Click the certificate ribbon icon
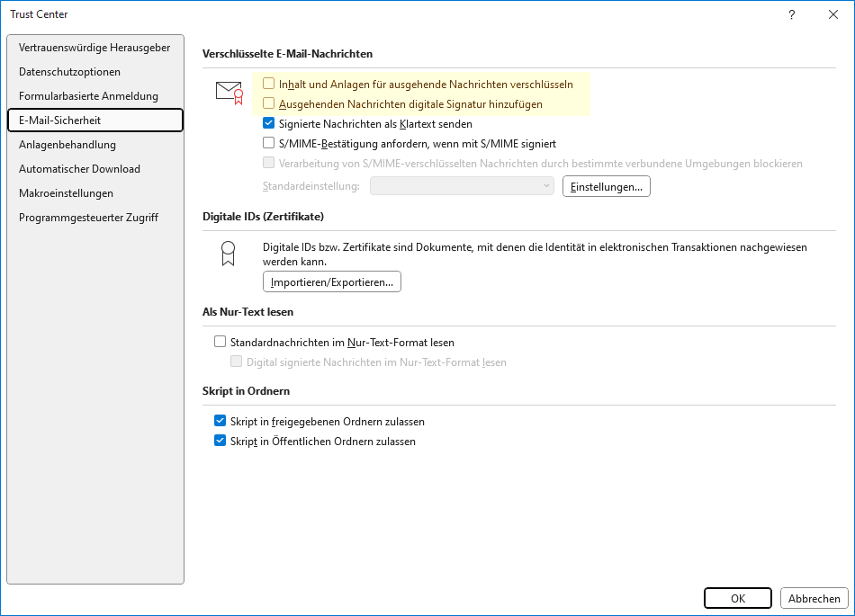This screenshot has height=616, width=855. click(228, 254)
